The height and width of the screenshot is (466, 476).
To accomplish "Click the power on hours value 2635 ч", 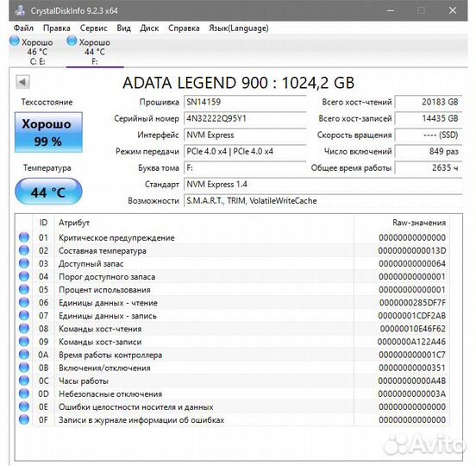I will tap(429, 167).
